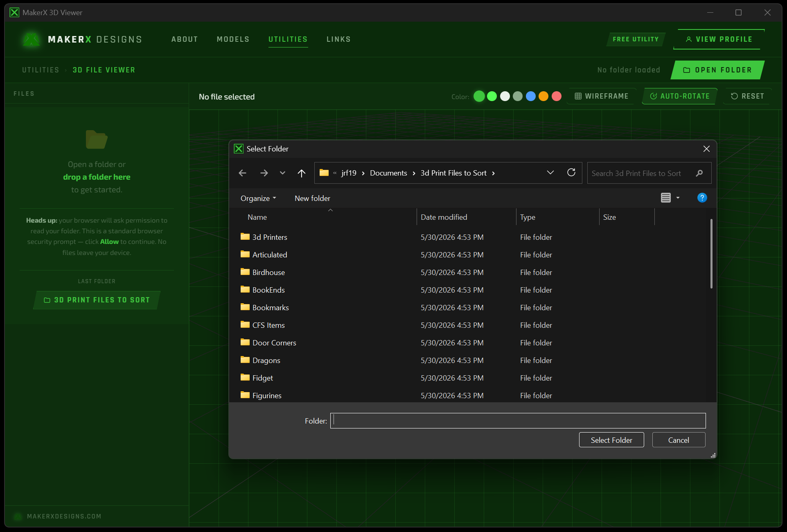The image size is (787, 532).
Task: Expand the address bar previous locations dropdown
Action: pos(550,173)
